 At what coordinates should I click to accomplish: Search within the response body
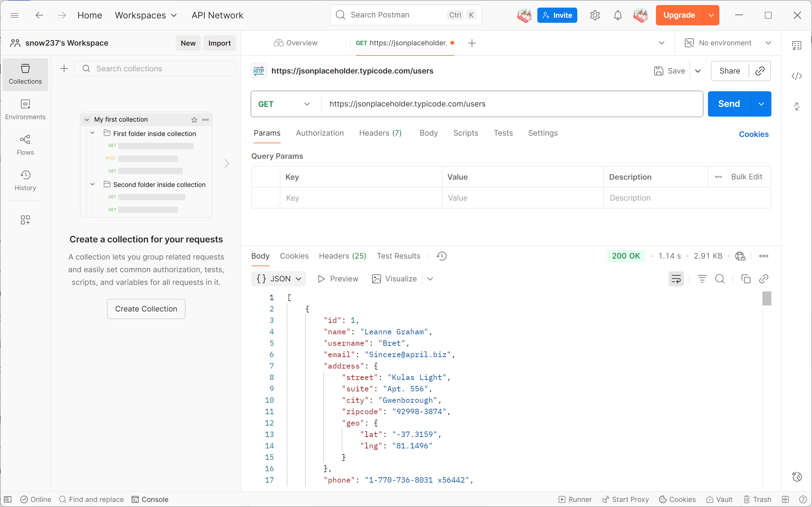pos(719,279)
